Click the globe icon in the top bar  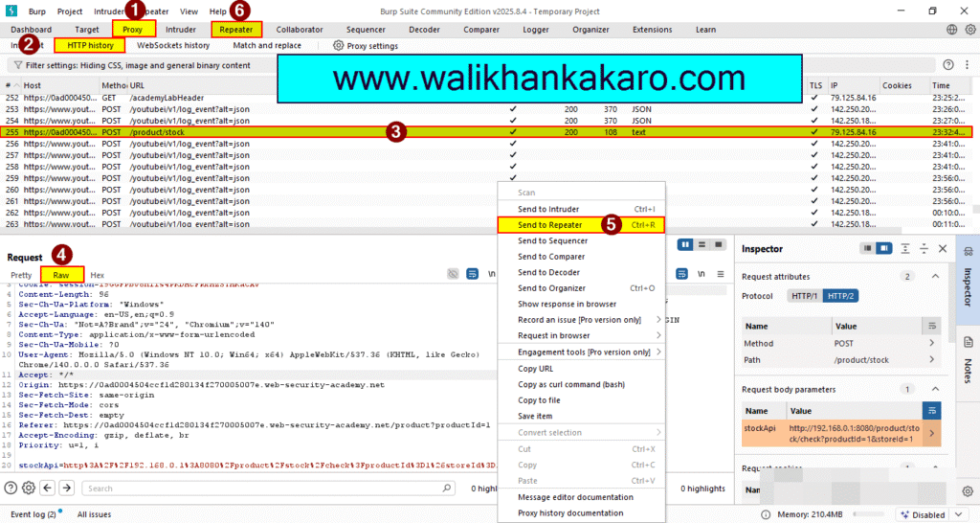tap(952, 30)
